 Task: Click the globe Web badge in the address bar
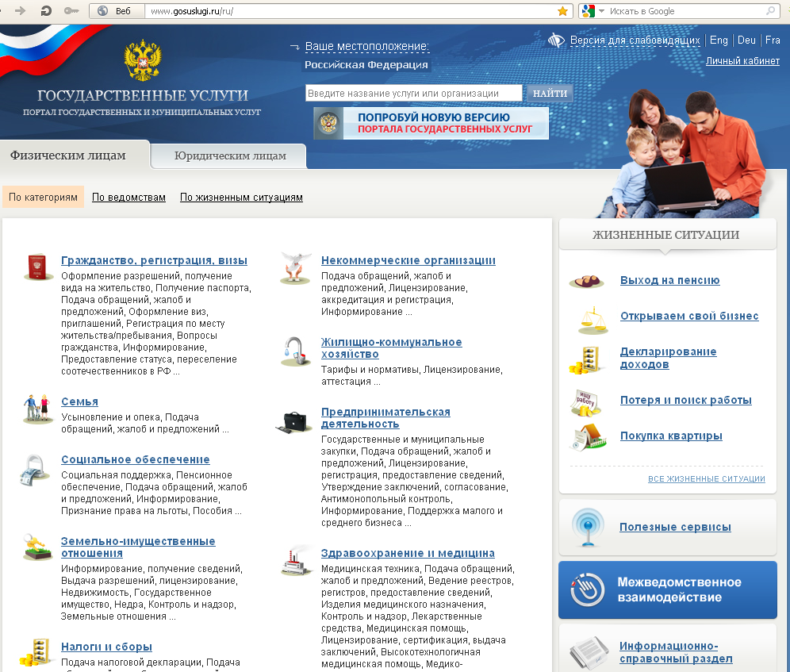pos(117,10)
